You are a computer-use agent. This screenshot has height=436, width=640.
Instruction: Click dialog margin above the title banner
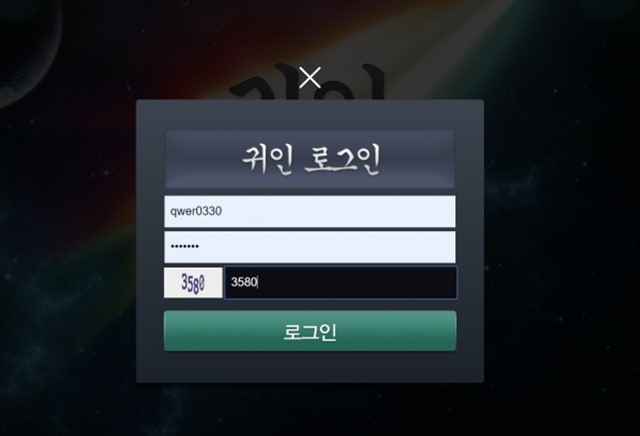pyautogui.click(x=310, y=115)
